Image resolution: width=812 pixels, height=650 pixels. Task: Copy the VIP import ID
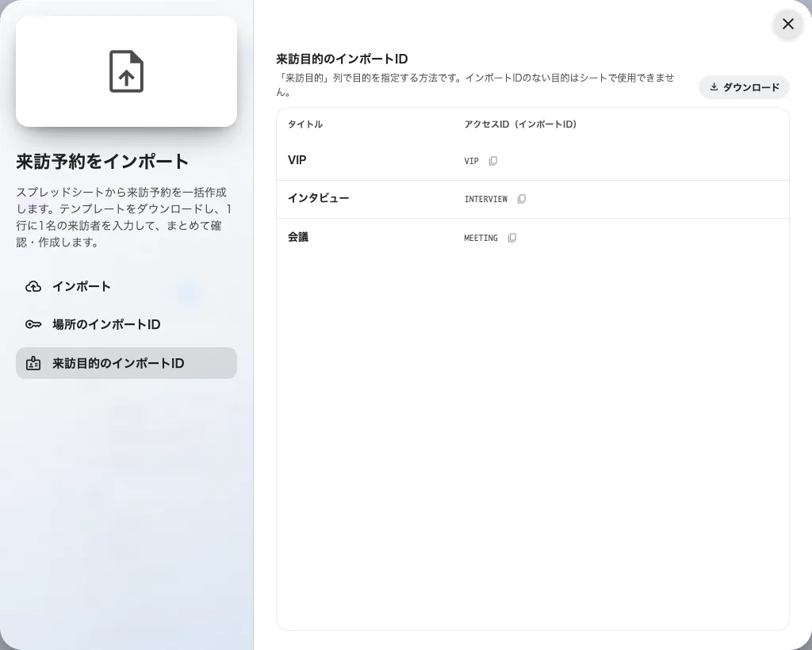[x=493, y=161]
